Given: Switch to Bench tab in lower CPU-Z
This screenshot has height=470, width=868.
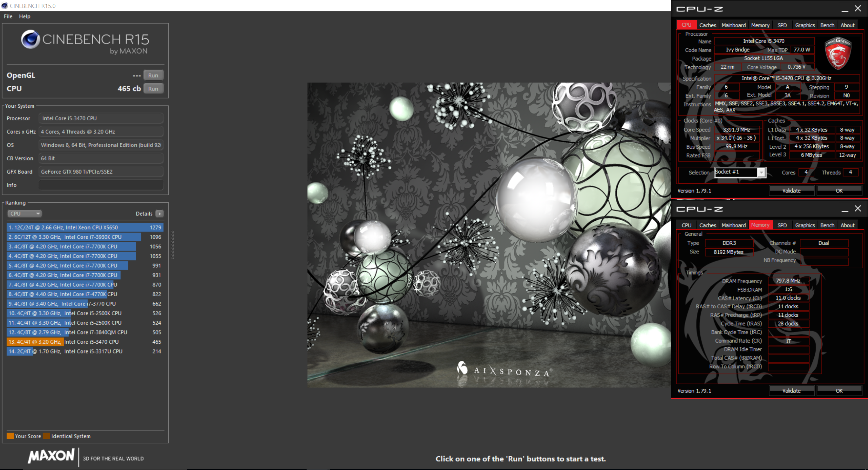Looking at the screenshot, I should point(827,225).
